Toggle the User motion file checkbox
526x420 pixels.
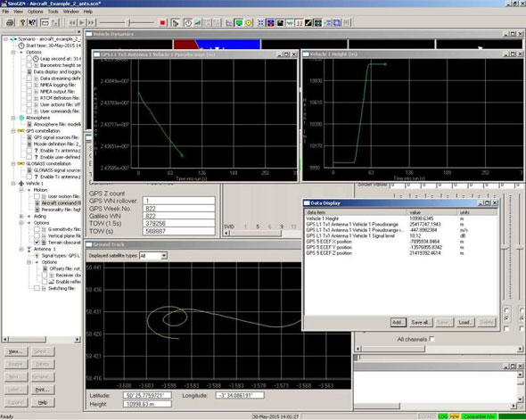37,196
